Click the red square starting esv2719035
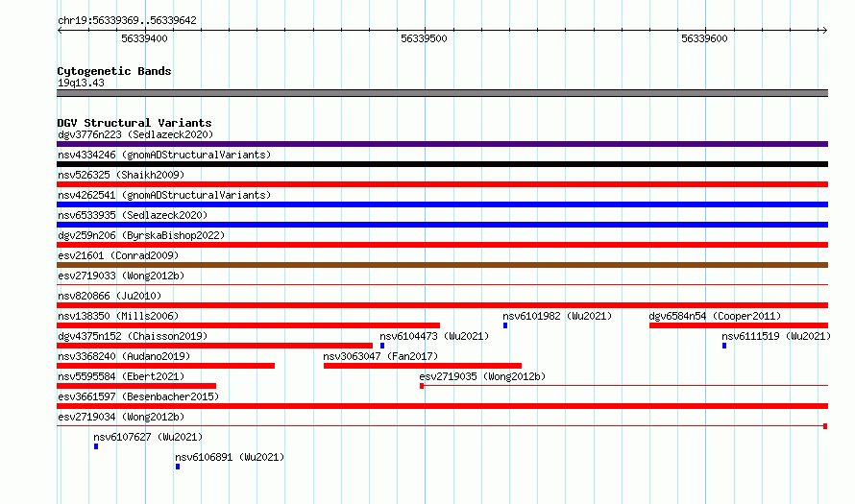The height and width of the screenshot is (504, 855). point(422,386)
